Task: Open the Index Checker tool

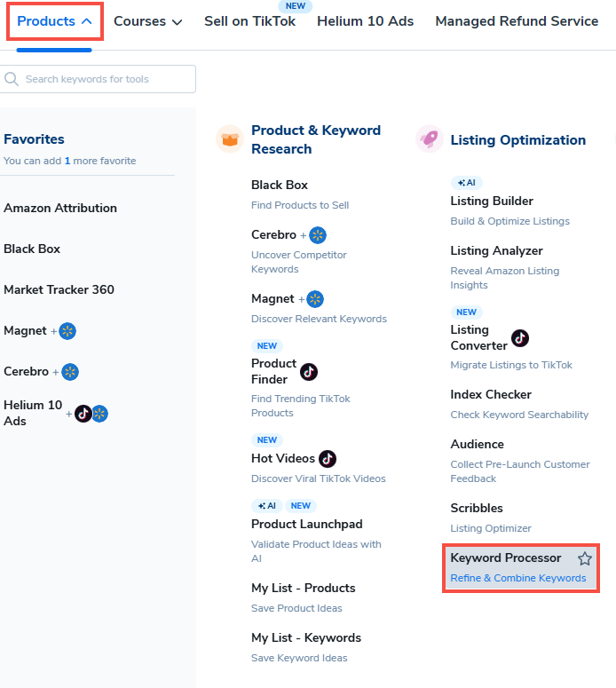Action: coord(491,394)
